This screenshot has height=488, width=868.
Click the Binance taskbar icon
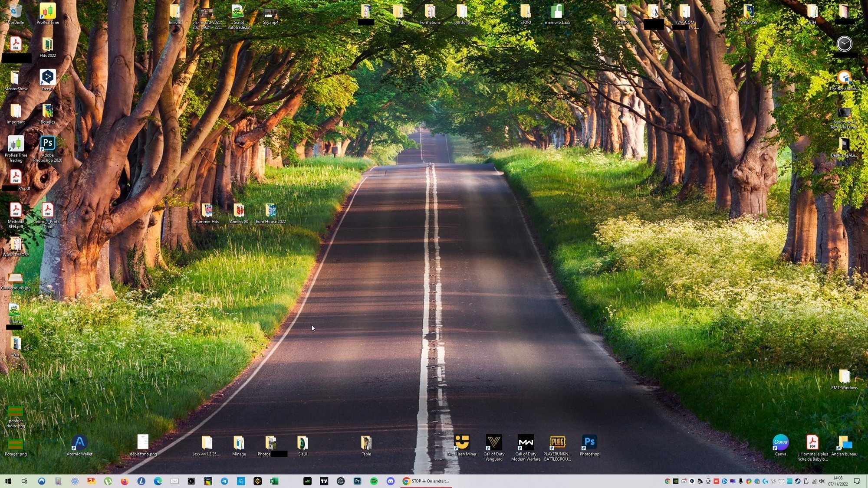(x=257, y=481)
